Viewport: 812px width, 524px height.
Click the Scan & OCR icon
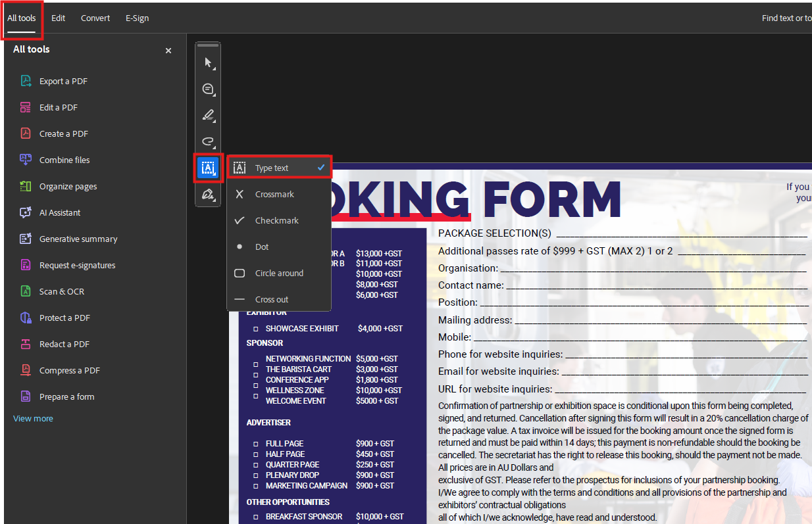click(26, 291)
